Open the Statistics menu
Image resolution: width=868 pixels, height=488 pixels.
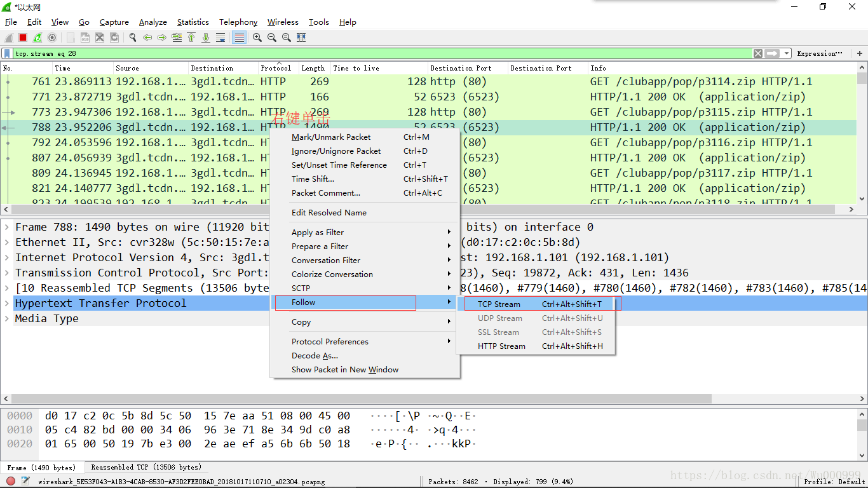[193, 22]
